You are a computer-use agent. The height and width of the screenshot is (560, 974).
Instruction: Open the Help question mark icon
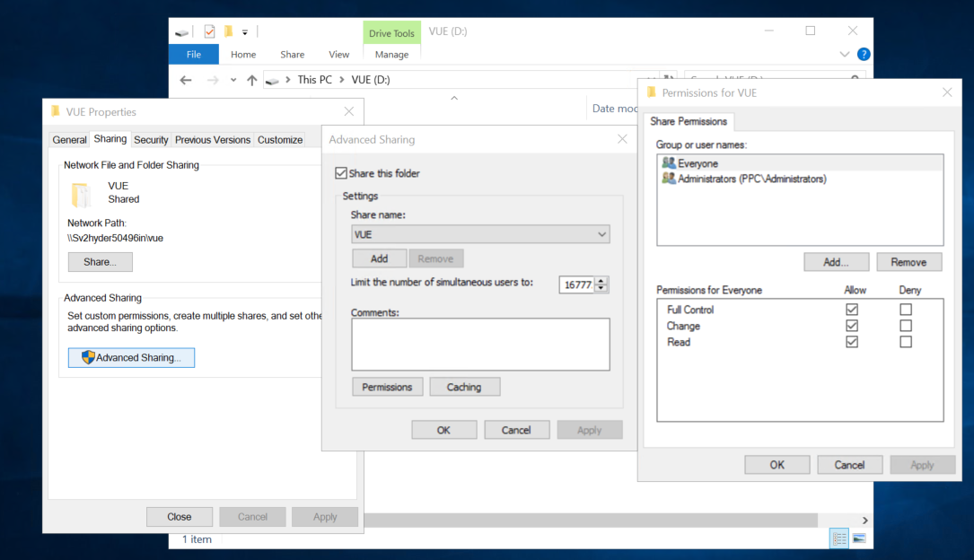[864, 54]
